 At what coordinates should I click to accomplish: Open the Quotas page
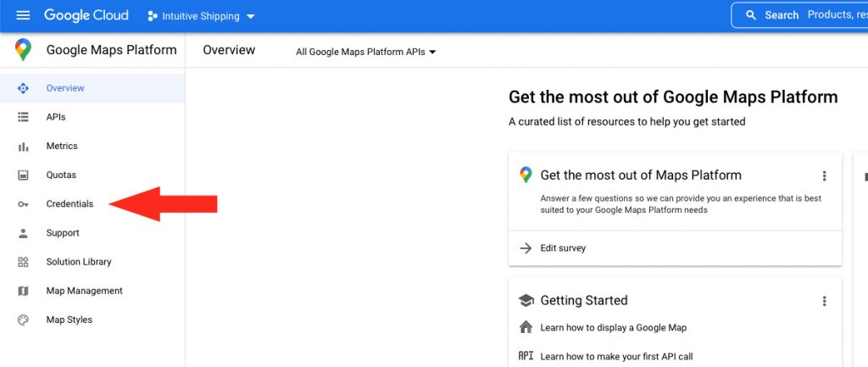click(x=92, y=175)
